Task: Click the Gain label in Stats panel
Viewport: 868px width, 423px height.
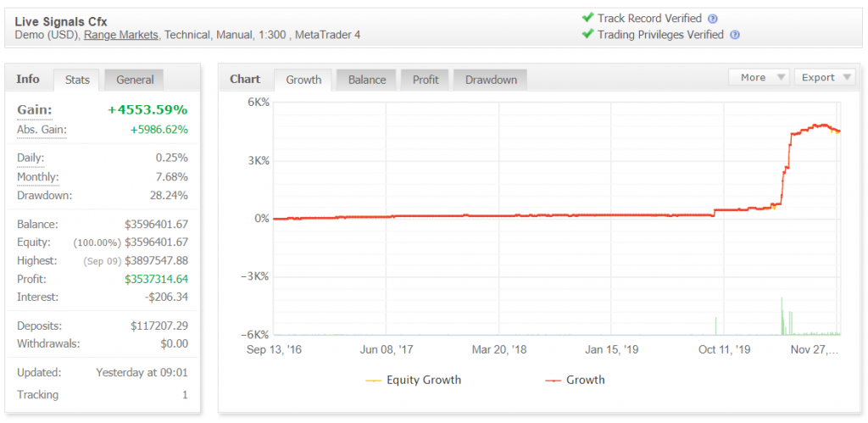Action: pos(35,110)
